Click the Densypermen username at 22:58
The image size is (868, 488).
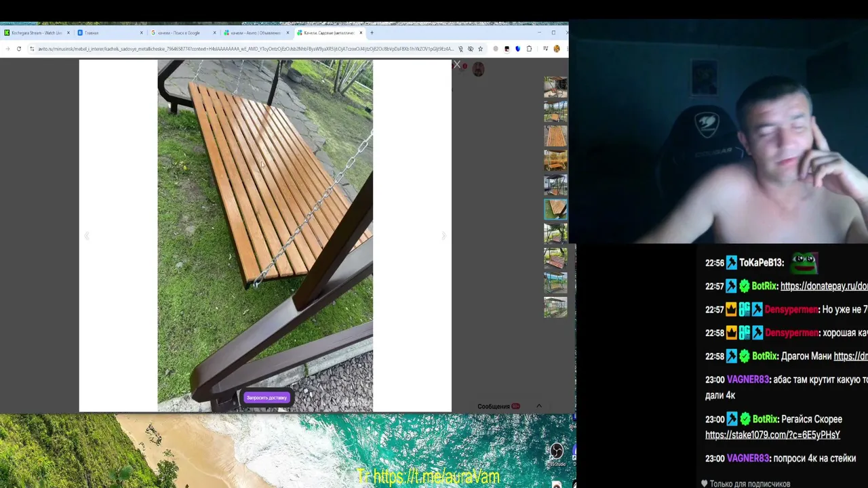791,333
